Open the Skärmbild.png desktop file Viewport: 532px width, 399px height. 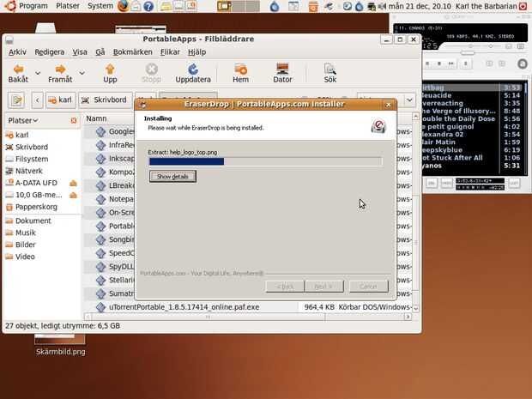point(60,344)
